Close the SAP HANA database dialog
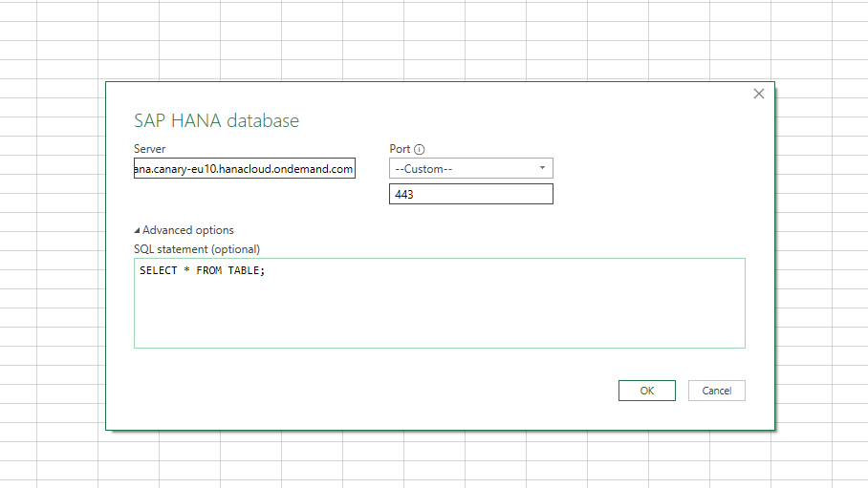Screen dimensions: 868x488 click(758, 94)
